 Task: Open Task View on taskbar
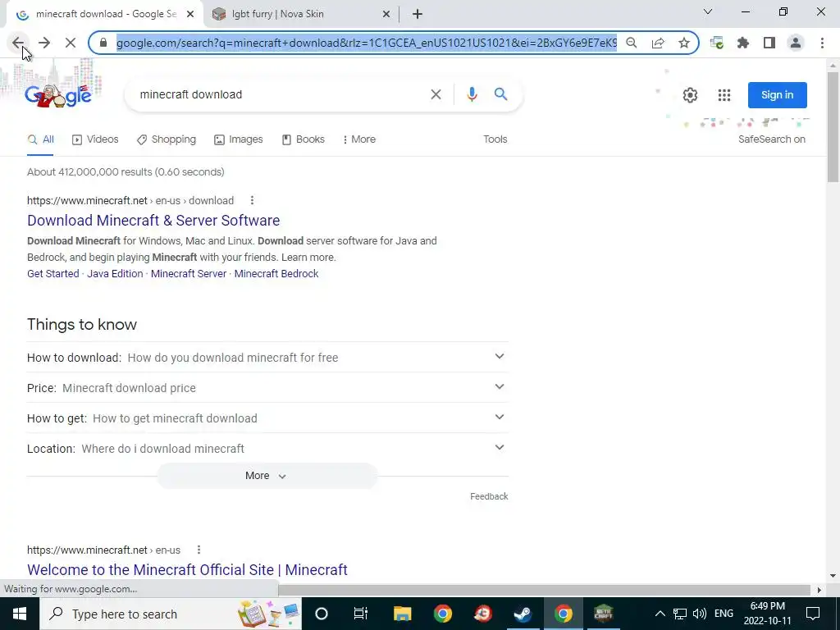point(361,614)
